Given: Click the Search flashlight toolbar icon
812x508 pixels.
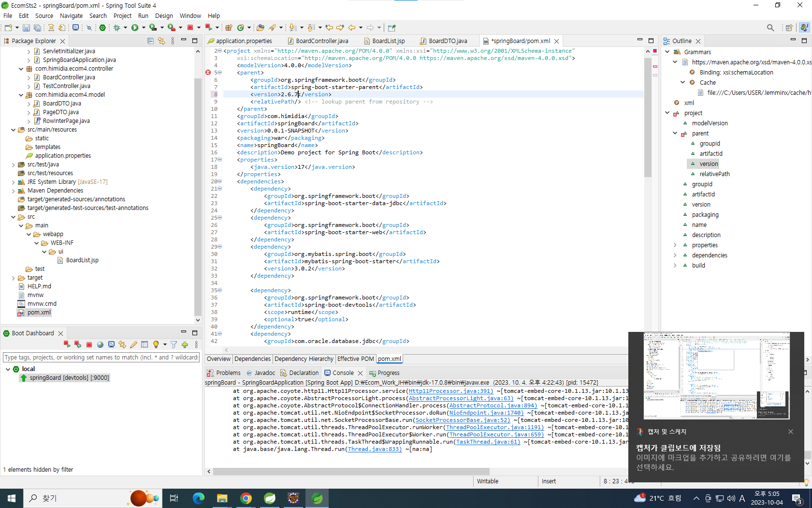Looking at the screenshot, I should 273,28.
